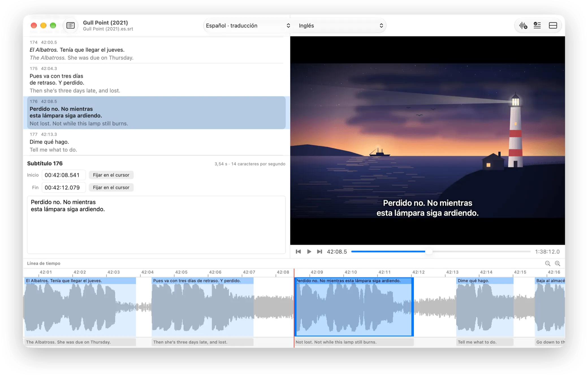Click the Inicio timecode field
This screenshot has height=379, width=588.
[64, 175]
